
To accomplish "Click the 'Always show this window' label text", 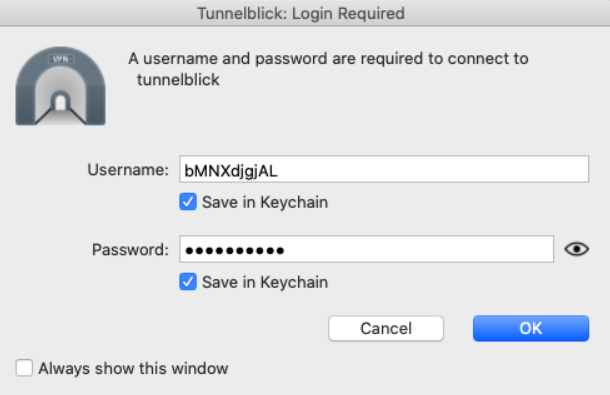I will point(133,368).
